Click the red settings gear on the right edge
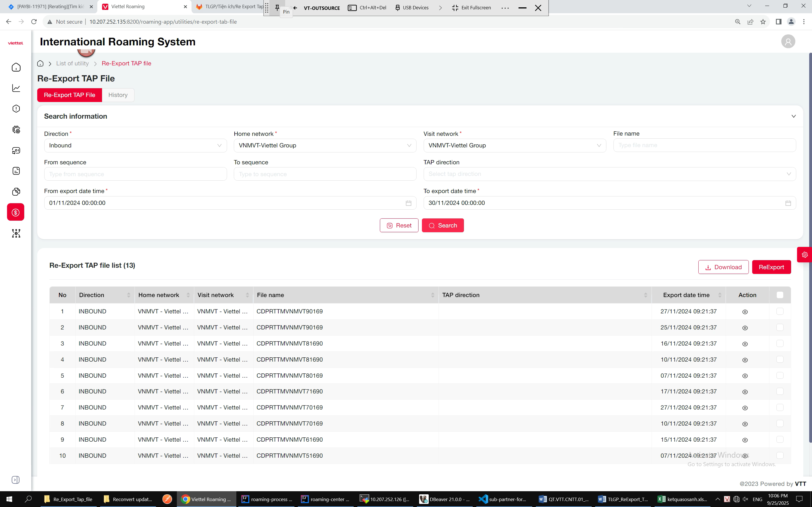The height and width of the screenshot is (507, 812). point(804,255)
